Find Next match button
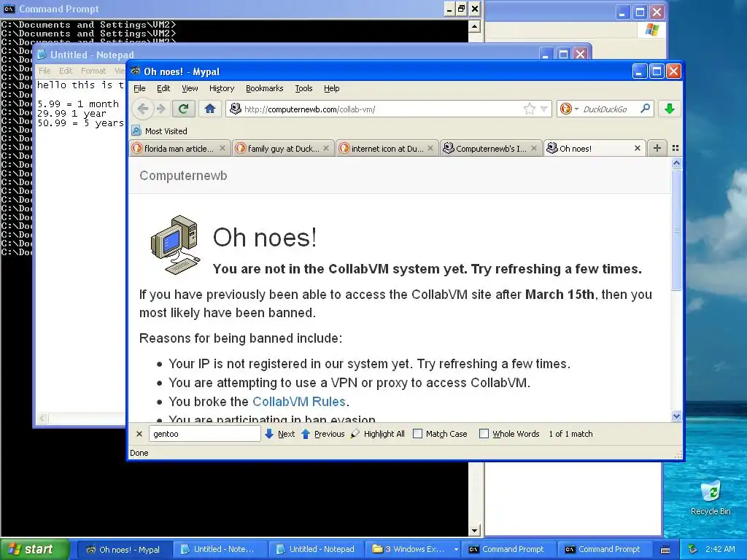Screen dimensions: 747x560 tap(279, 434)
